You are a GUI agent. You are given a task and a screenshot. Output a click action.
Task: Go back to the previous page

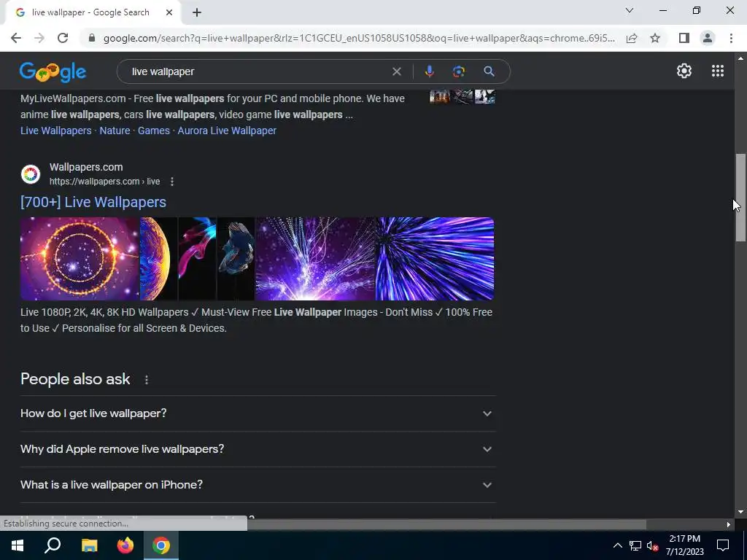[16, 38]
